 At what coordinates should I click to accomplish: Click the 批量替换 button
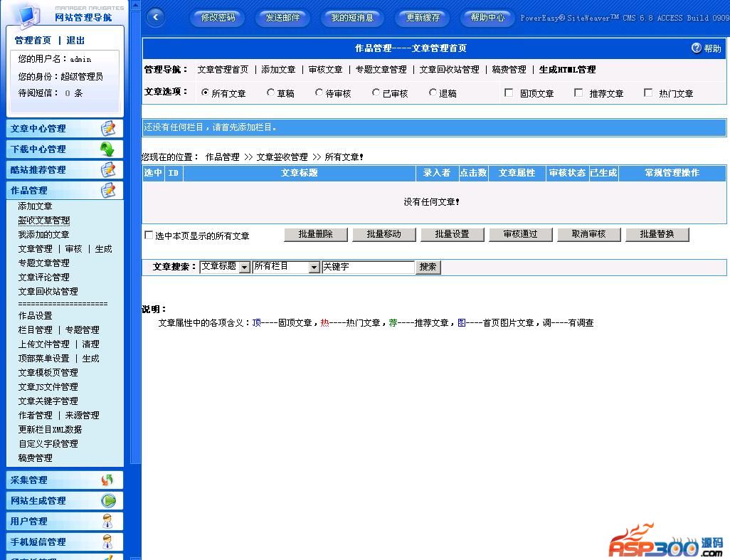657,234
